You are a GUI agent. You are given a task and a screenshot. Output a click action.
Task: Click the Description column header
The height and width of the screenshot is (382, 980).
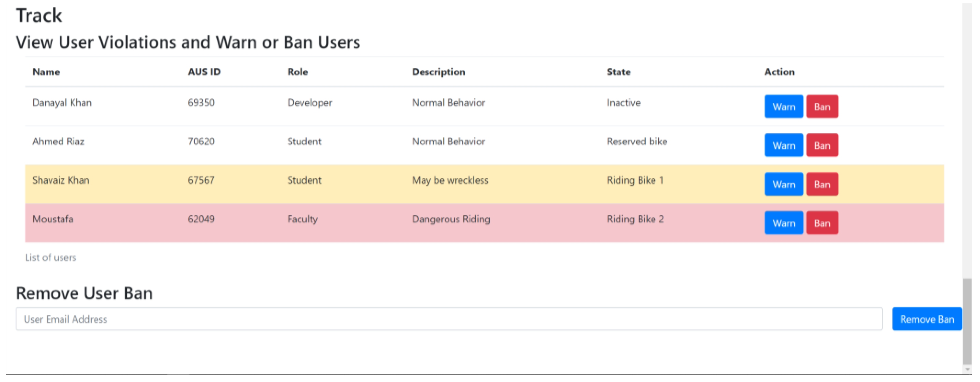(x=438, y=72)
